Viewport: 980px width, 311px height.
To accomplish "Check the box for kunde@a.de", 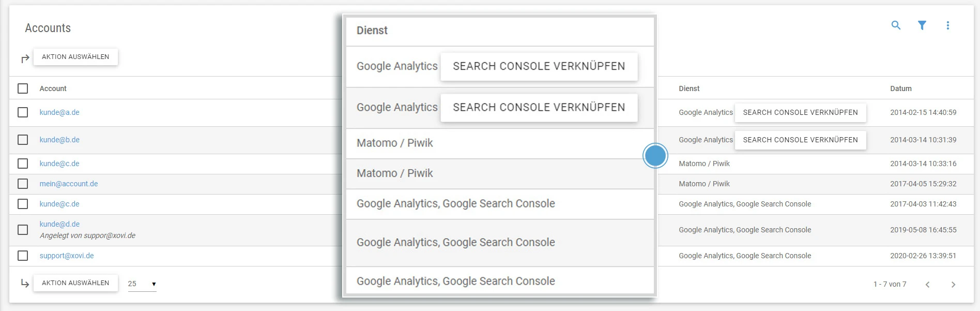I will pyautogui.click(x=23, y=112).
